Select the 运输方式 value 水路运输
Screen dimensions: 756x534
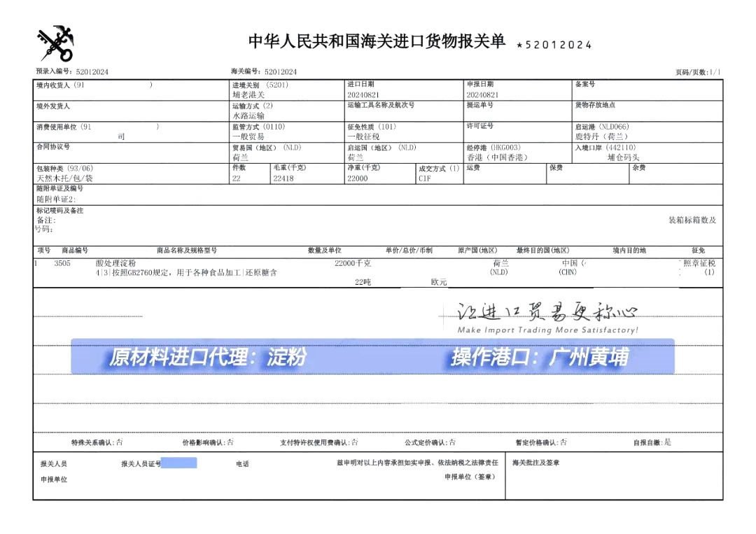click(248, 115)
